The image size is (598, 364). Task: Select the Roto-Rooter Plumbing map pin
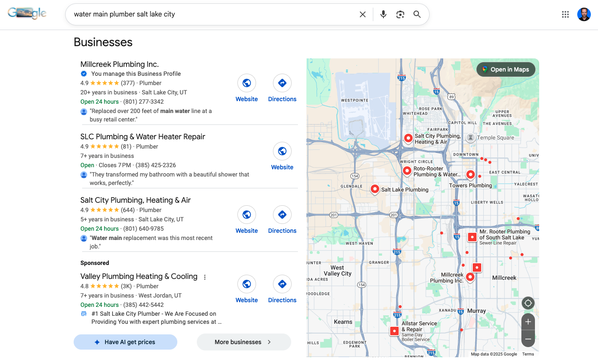407,171
